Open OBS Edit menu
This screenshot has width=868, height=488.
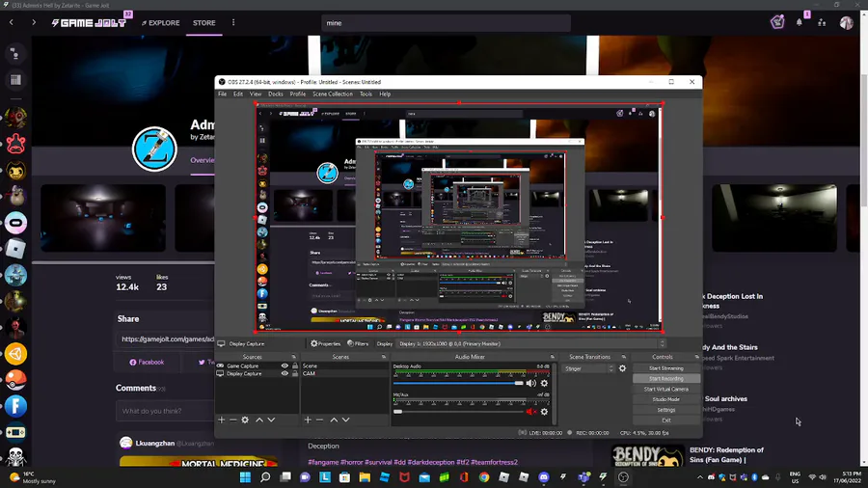pos(238,95)
